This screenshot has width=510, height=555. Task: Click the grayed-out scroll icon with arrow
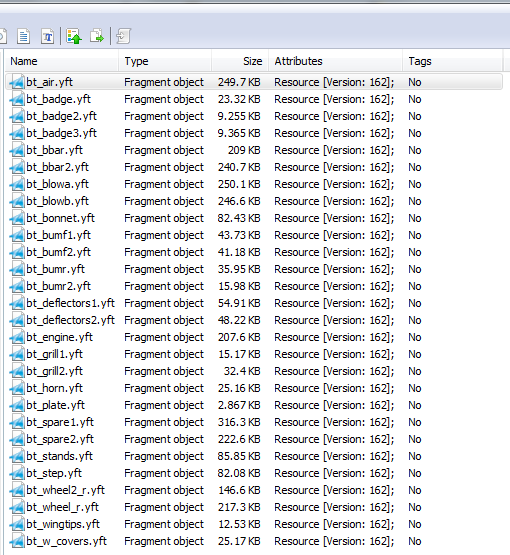coord(123,36)
